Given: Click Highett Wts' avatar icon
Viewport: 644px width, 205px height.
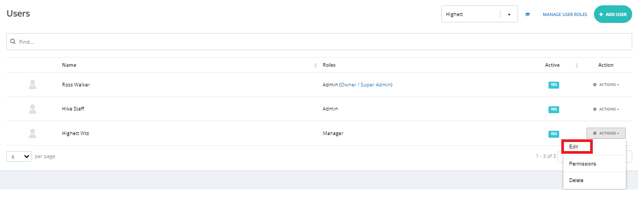Looking at the screenshot, I should pyautogui.click(x=33, y=133).
